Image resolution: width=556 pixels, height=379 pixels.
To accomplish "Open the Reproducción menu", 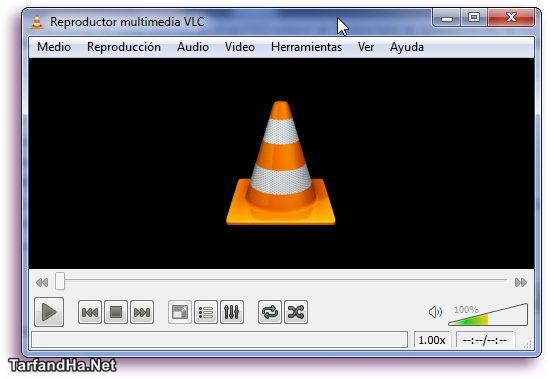I will tap(124, 47).
